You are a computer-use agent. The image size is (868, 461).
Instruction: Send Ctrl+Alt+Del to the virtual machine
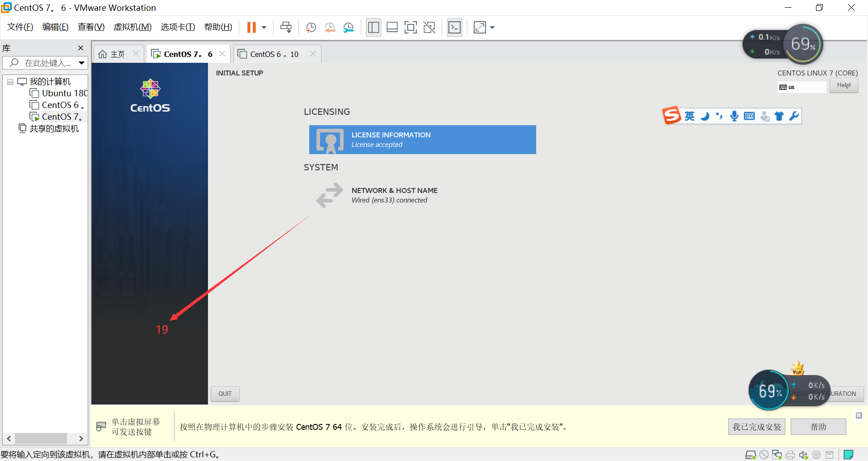(x=286, y=28)
